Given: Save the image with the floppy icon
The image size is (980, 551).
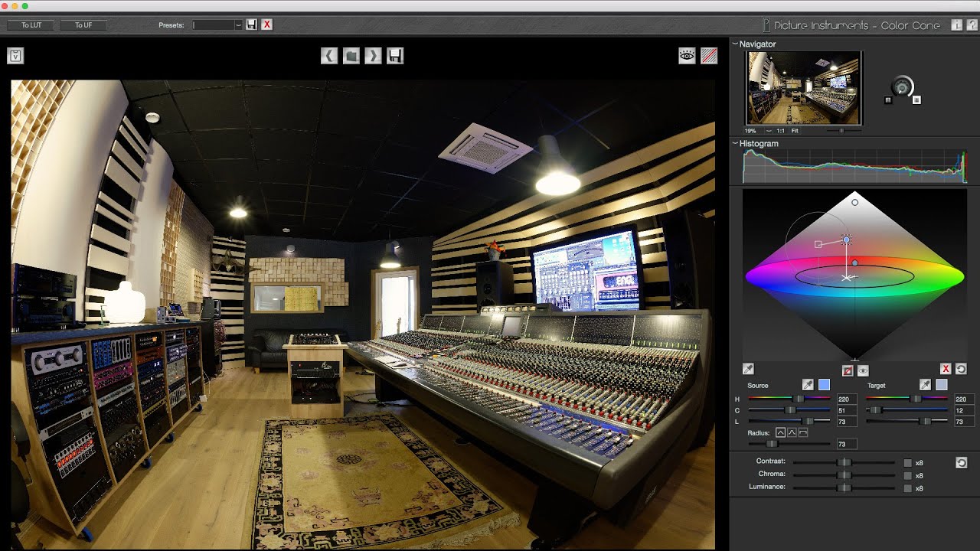Looking at the screenshot, I should click(x=395, y=56).
